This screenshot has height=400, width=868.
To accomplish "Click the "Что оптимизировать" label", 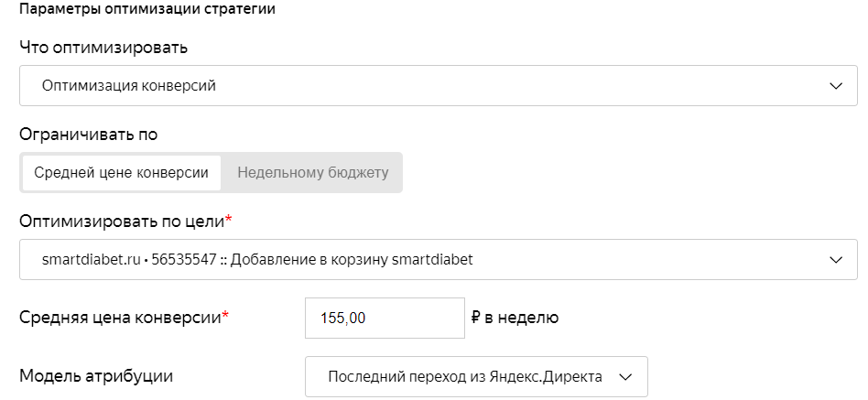I will [103, 47].
